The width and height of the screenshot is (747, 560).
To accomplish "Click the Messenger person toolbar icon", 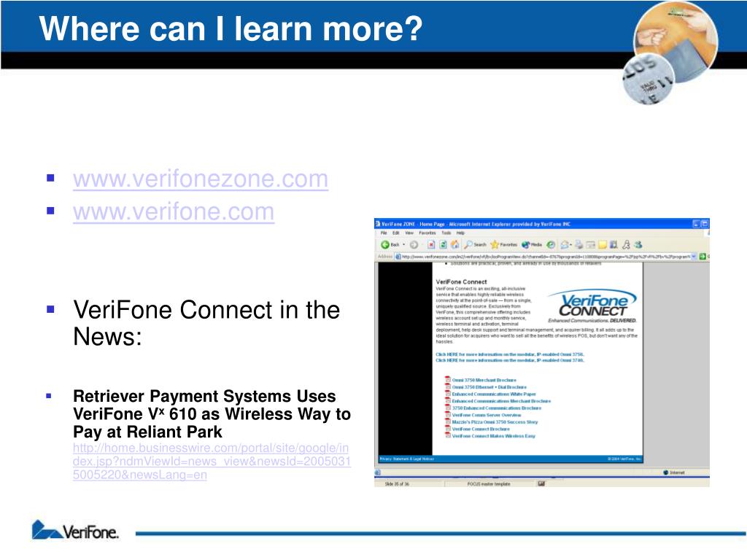I will point(627,245).
